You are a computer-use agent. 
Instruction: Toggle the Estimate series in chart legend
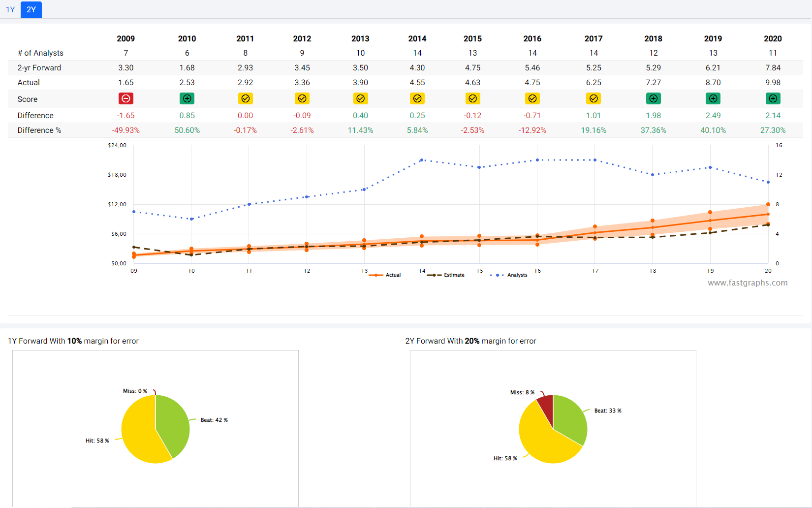(x=446, y=275)
